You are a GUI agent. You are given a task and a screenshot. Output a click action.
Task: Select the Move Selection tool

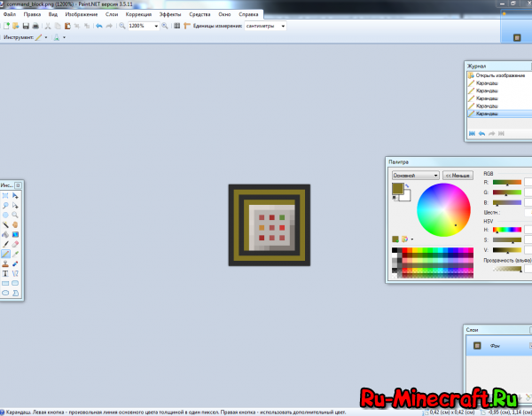pos(15,205)
